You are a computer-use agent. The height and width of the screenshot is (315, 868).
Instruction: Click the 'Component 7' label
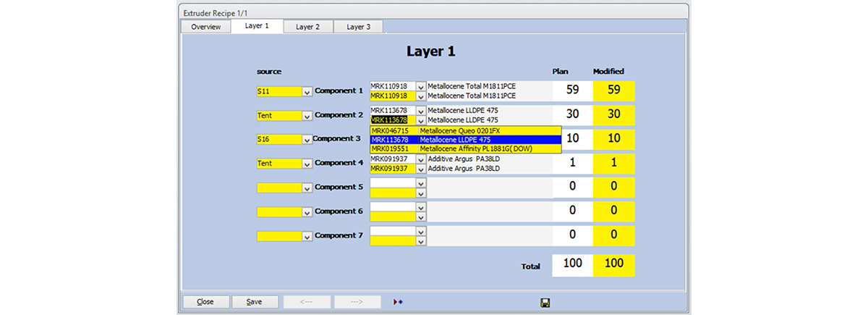(x=339, y=235)
